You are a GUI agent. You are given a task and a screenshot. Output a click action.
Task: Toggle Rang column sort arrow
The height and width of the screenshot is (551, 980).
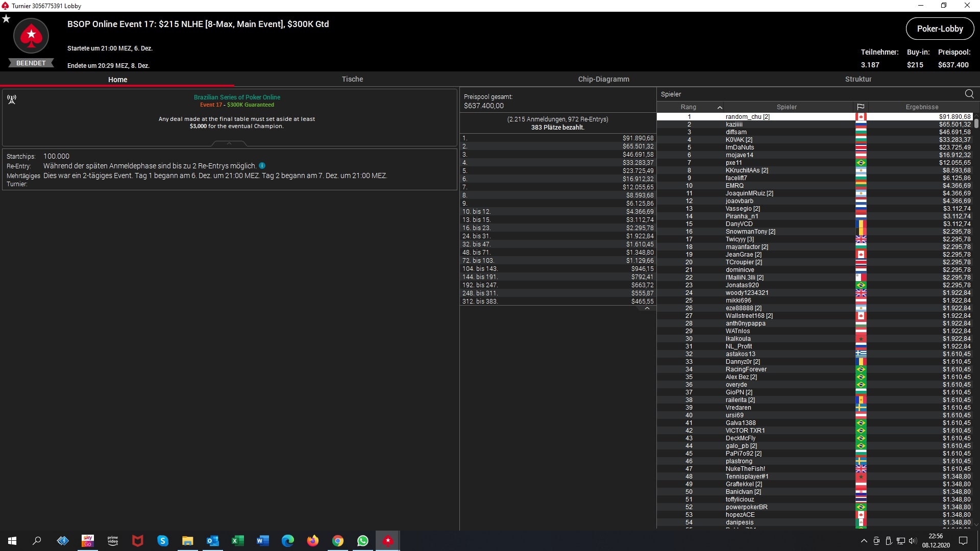pyautogui.click(x=720, y=107)
